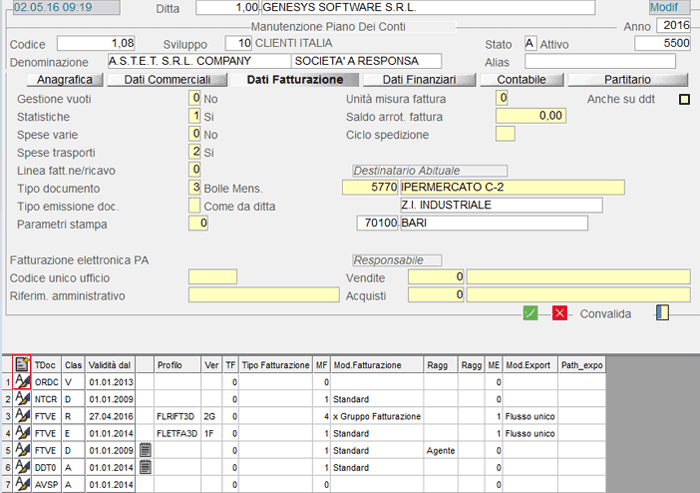Switch to the Anagrafica tab
The image size is (700, 493).
(64, 80)
